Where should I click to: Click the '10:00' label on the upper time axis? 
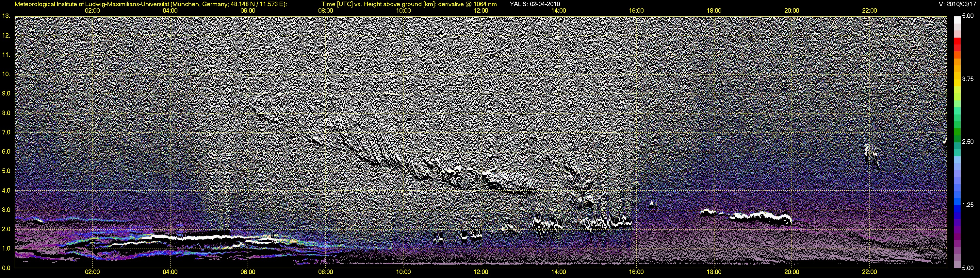[x=403, y=11]
